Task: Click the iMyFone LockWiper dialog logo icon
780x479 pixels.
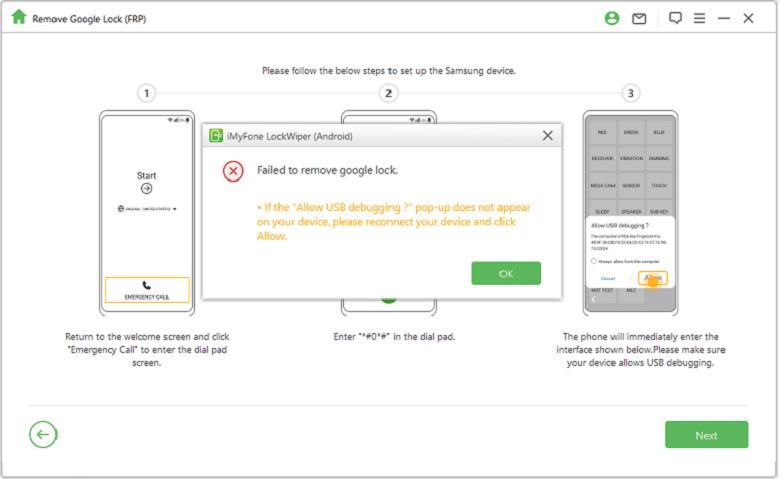Action: pos(216,135)
